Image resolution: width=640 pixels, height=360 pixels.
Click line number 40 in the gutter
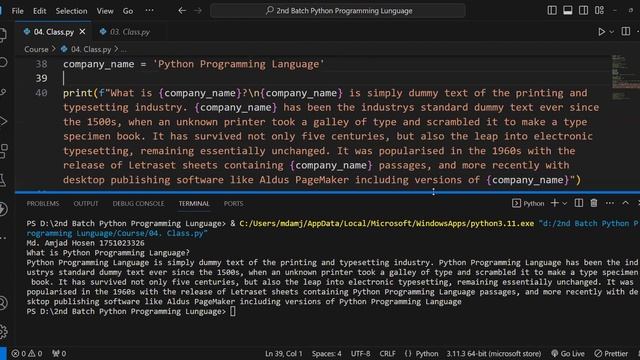point(41,93)
